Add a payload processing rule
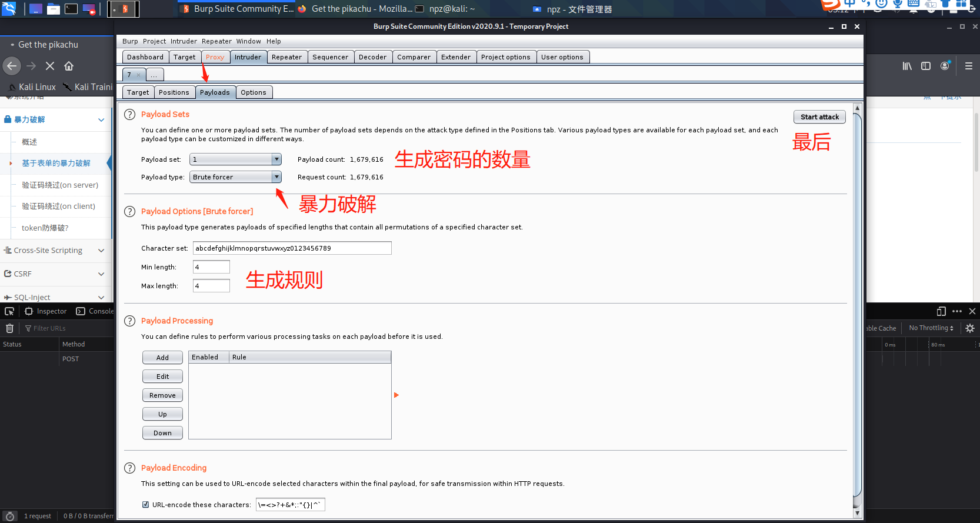 162,358
